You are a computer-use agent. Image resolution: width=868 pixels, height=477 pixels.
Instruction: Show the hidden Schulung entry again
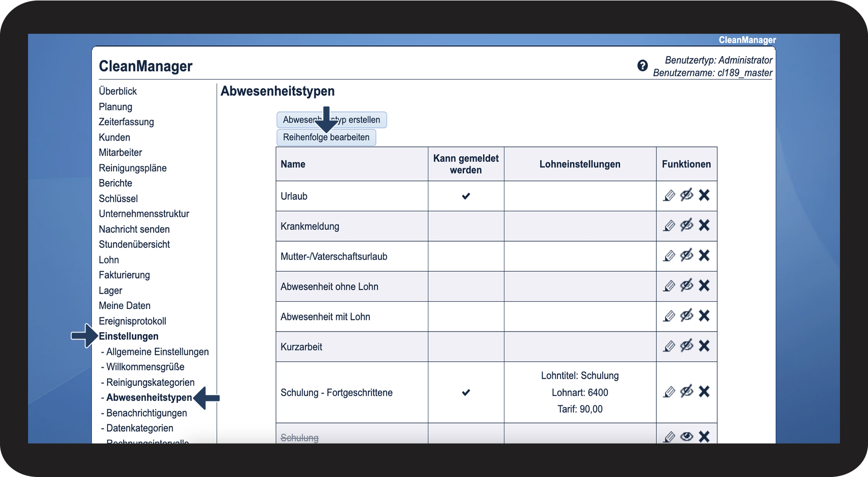(687, 437)
